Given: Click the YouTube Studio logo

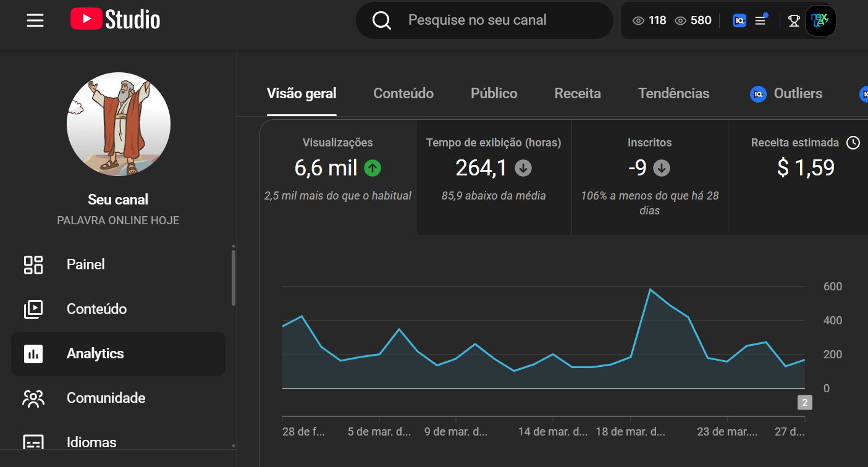Looking at the screenshot, I should coord(116,20).
